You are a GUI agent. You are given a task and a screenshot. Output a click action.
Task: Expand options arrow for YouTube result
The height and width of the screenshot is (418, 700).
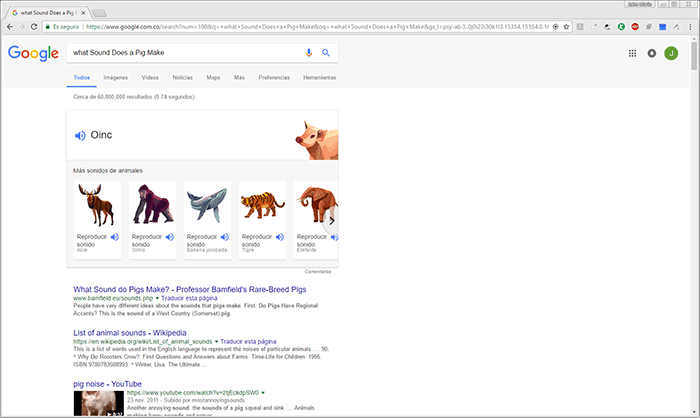[x=263, y=393]
